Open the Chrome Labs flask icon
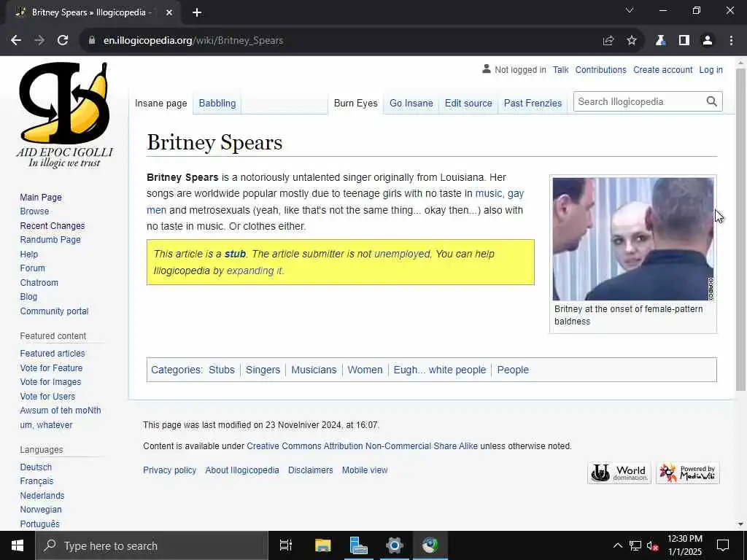This screenshot has height=560, width=747. [x=660, y=41]
